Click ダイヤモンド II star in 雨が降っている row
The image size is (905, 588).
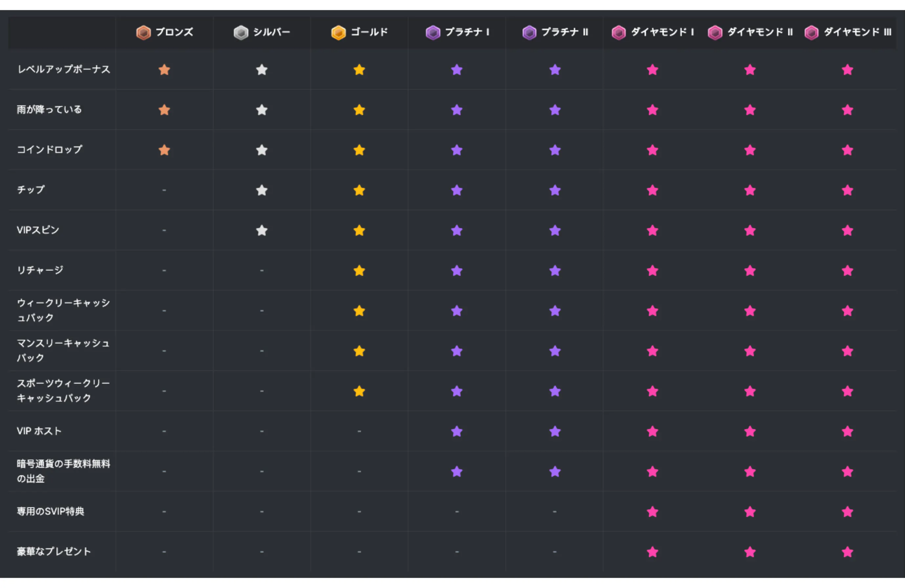[750, 110]
